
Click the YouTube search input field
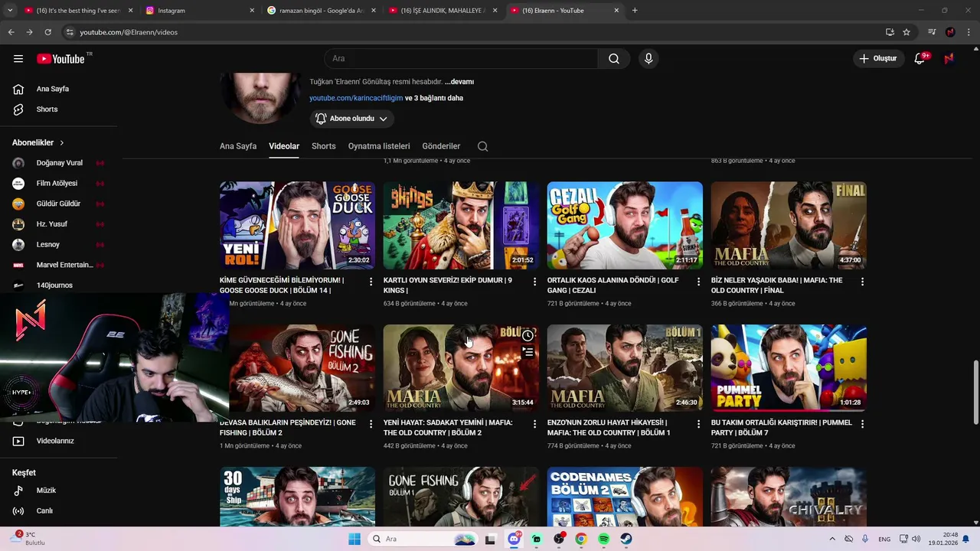pyautogui.click(x=461, y=59)
